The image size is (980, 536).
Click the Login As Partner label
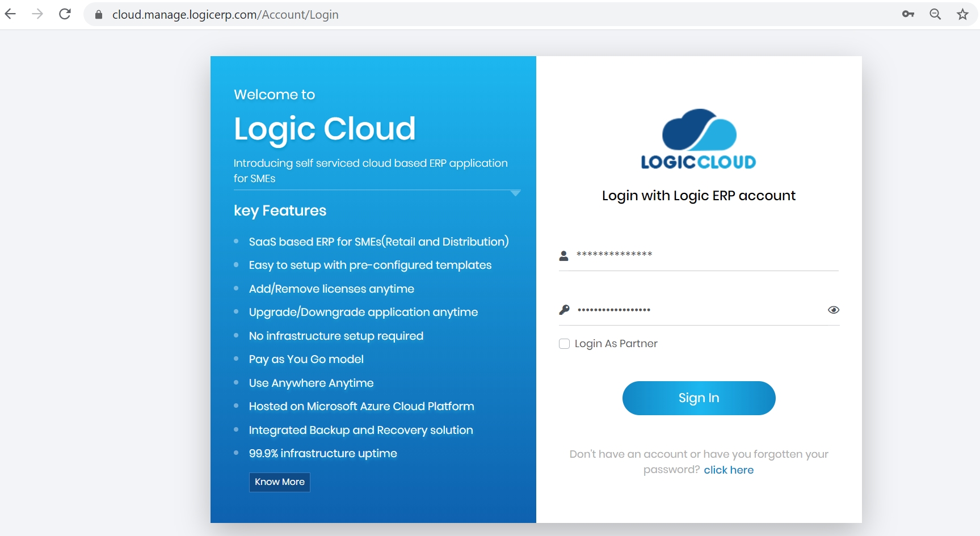click(616, 344)
